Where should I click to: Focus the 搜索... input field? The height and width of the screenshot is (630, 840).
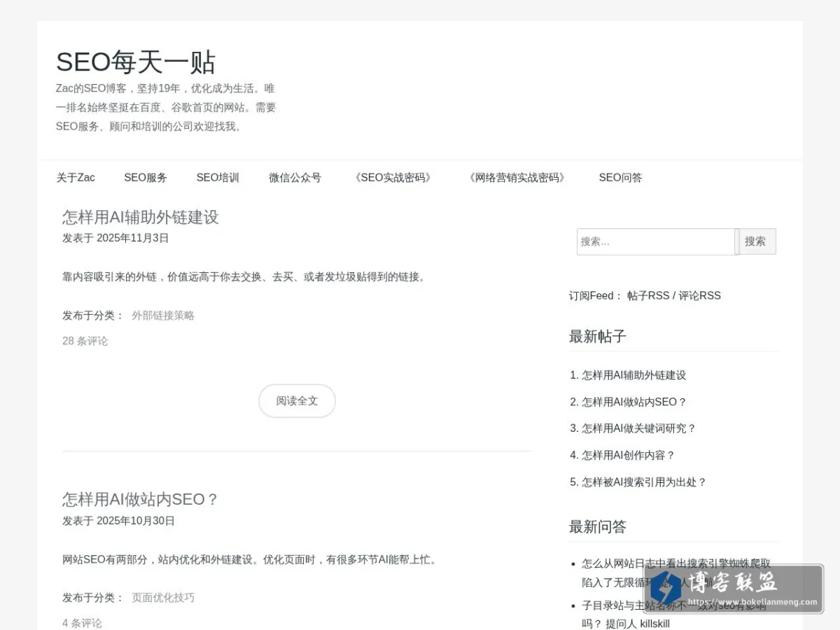tap(656, 241)
